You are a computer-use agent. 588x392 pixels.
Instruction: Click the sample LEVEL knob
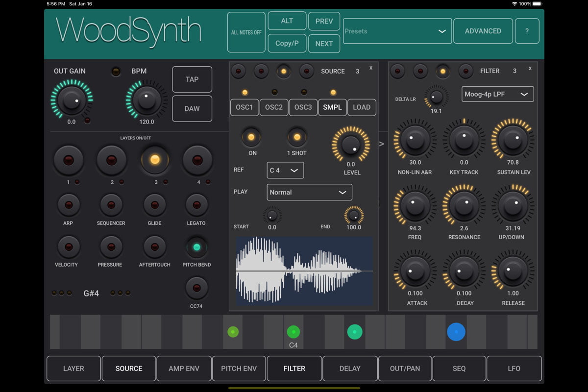coord(351,145)
